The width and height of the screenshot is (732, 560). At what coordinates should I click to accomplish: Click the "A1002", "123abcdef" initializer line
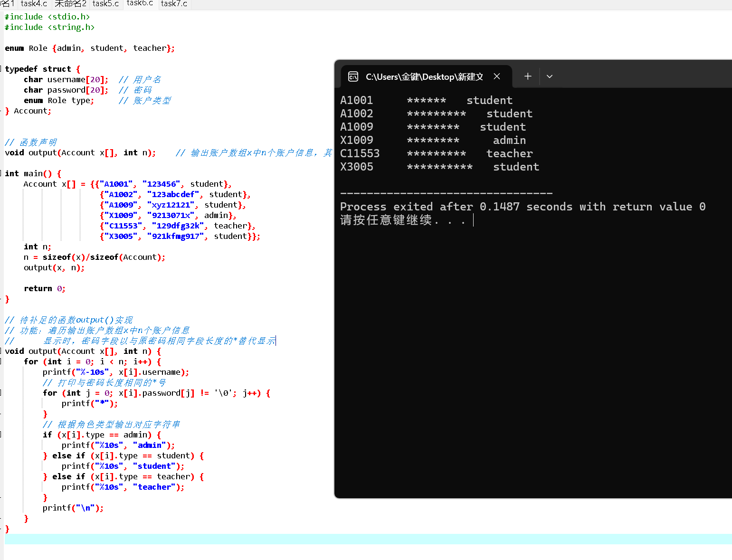click(x=175, y=194)
